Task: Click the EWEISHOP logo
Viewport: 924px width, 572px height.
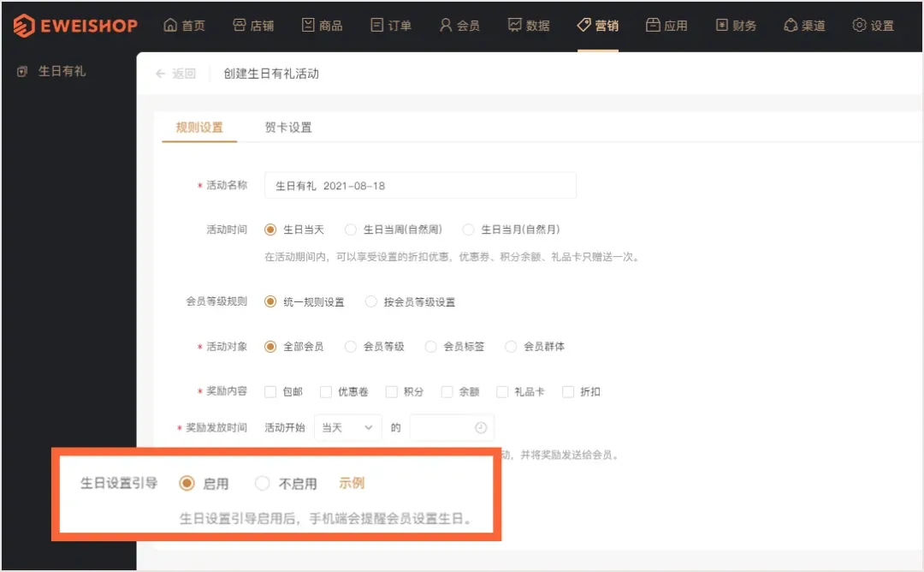Action: tap(75, 25)
